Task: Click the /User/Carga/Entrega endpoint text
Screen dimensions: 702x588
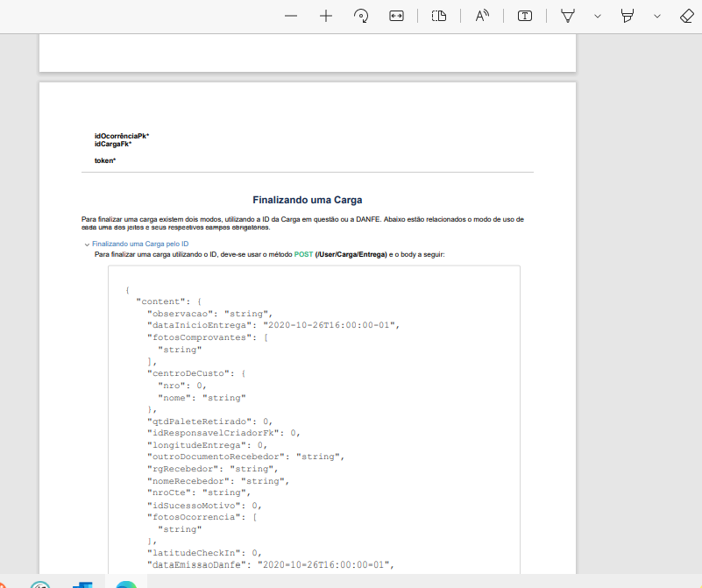Action: click(351, 254)
